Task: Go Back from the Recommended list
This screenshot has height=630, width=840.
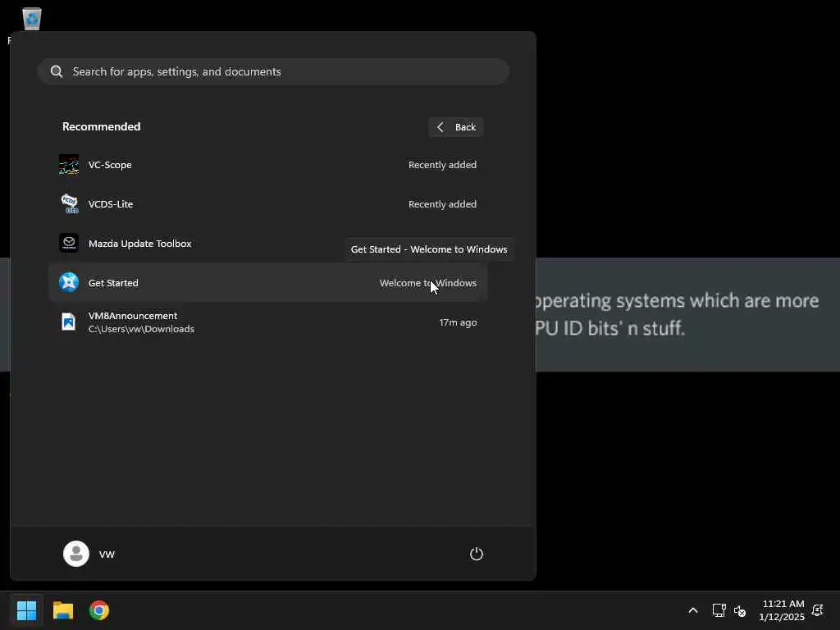Action: click(456, 127)
